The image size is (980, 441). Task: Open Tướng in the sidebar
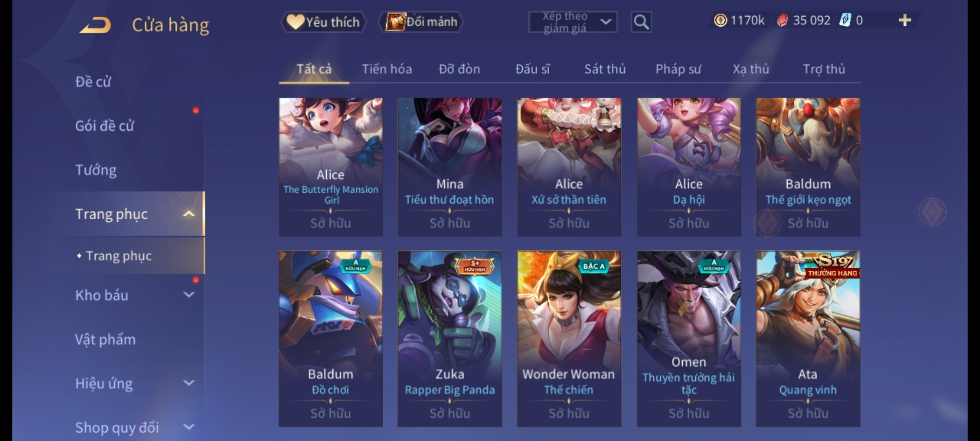click(96, 169)
